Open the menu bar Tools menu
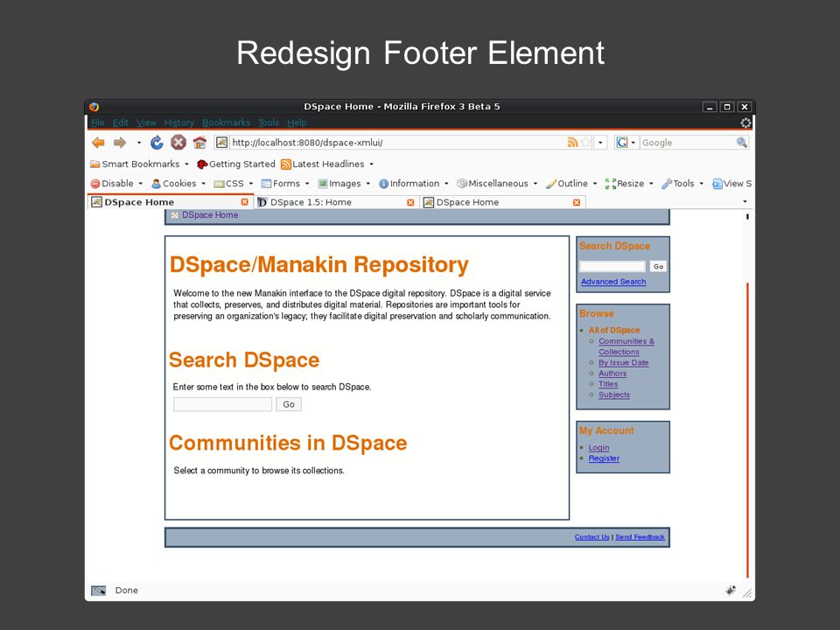Screen dimensions: 840x630 (269, 122)
